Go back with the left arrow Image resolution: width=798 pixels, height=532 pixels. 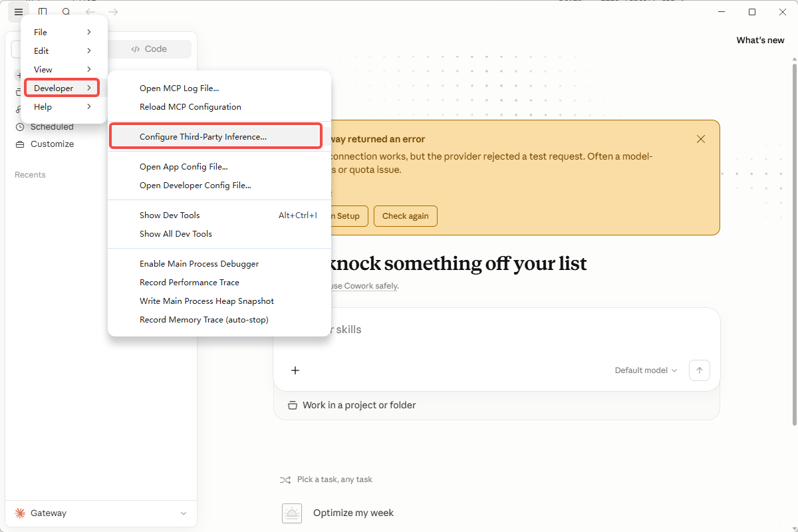click(90, 12)
